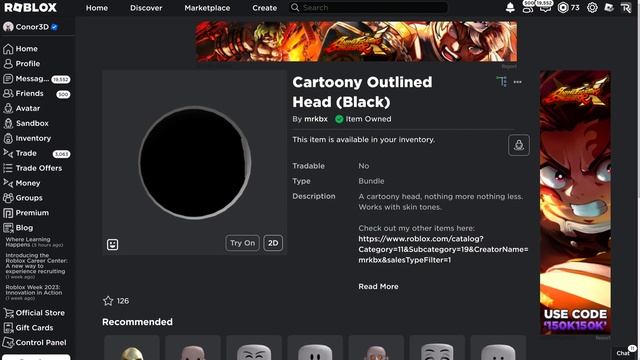
Task: Open Home in top navigation
Action: [x=97, y=8]
